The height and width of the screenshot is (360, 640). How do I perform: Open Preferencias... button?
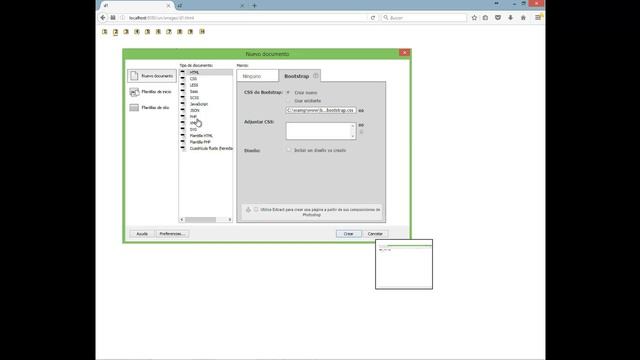172,234
